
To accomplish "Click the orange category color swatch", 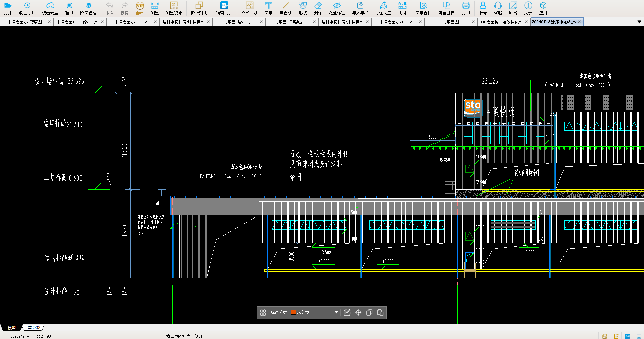I will 293,312.
